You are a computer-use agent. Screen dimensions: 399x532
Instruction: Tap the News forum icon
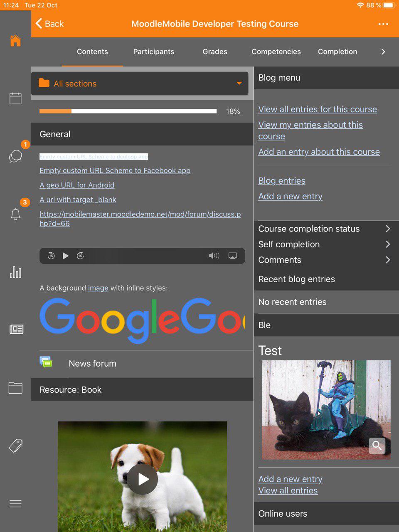(x=46, y=362)
